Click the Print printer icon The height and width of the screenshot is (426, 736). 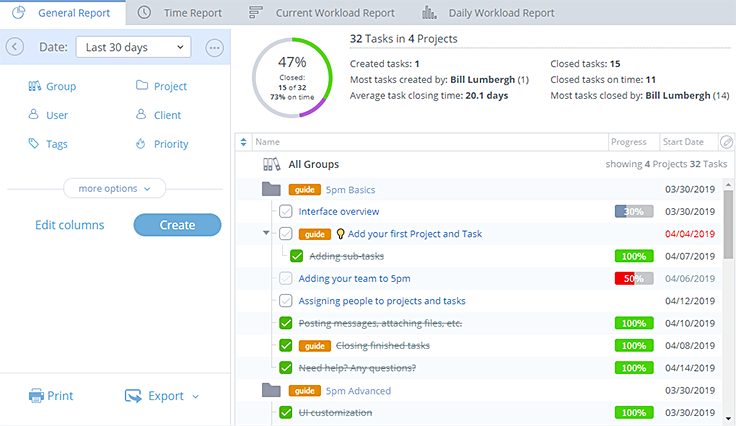pyautogui.click(x=36, y=396)
